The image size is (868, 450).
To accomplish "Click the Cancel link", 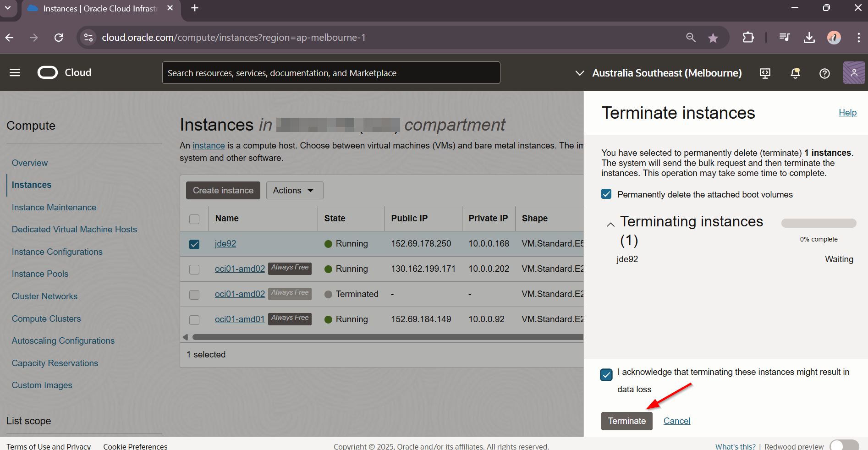I will (x=676, y=421).
